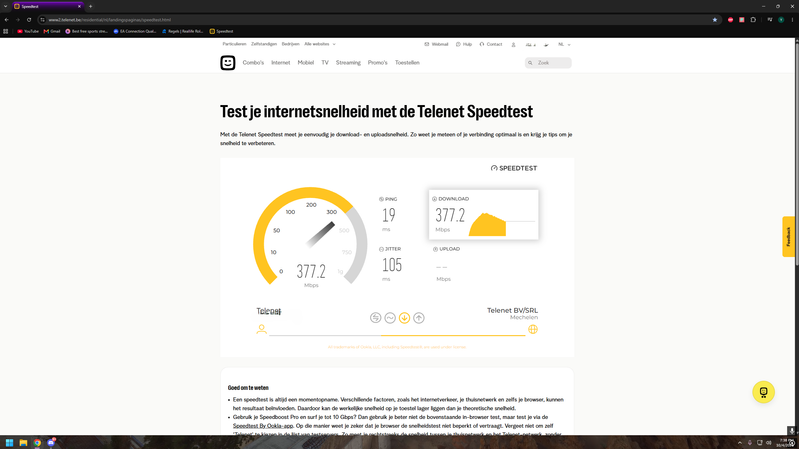Click the yellow user icon under Telenet

click(261, 329)
